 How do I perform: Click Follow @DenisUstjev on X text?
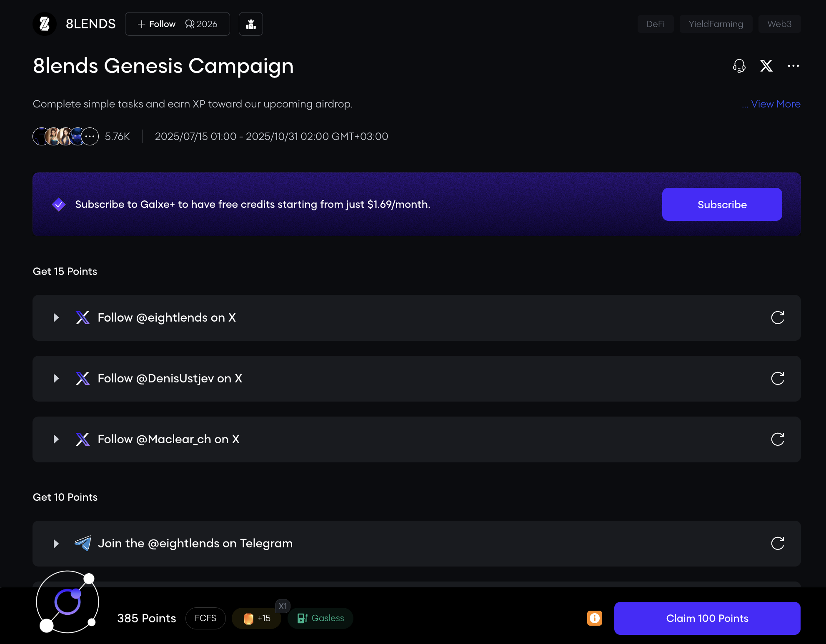(170, 379)
